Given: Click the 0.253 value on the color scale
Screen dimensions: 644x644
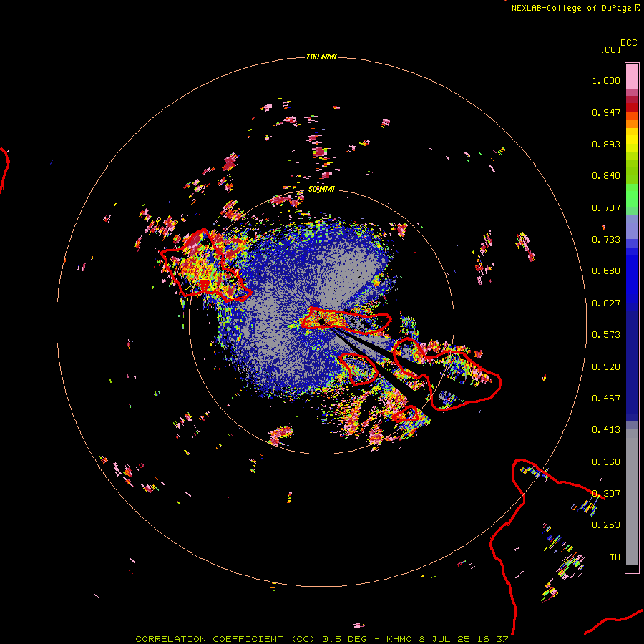Looking at the screenshot, I should [x=606, y=525].
